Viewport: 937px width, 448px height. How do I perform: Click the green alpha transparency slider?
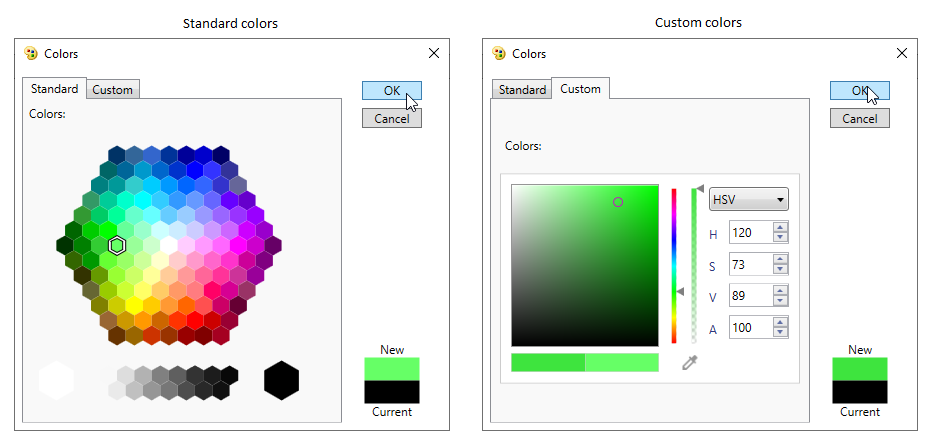694,266
